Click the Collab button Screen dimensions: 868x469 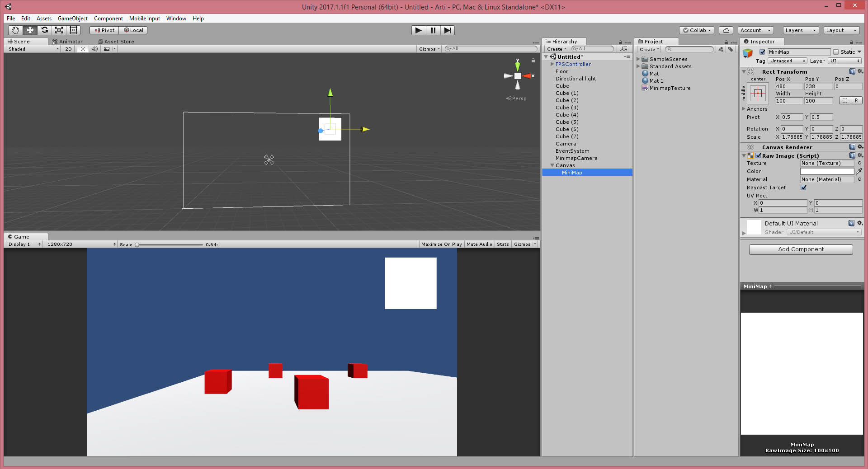(697, 30)
